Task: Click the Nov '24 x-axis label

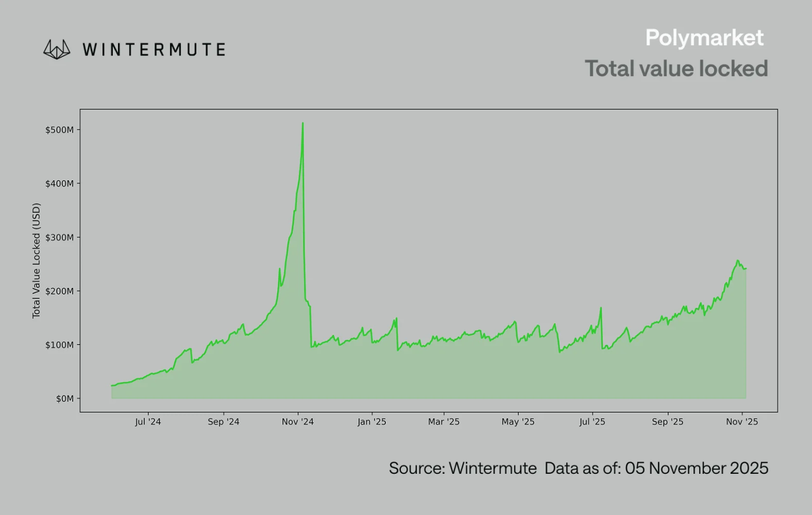Action: coord(298,422)
